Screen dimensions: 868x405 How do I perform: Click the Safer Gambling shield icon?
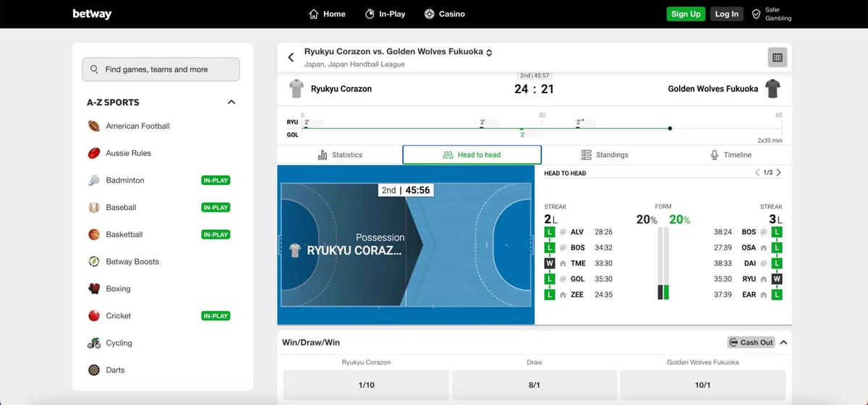tap(757, 14)
